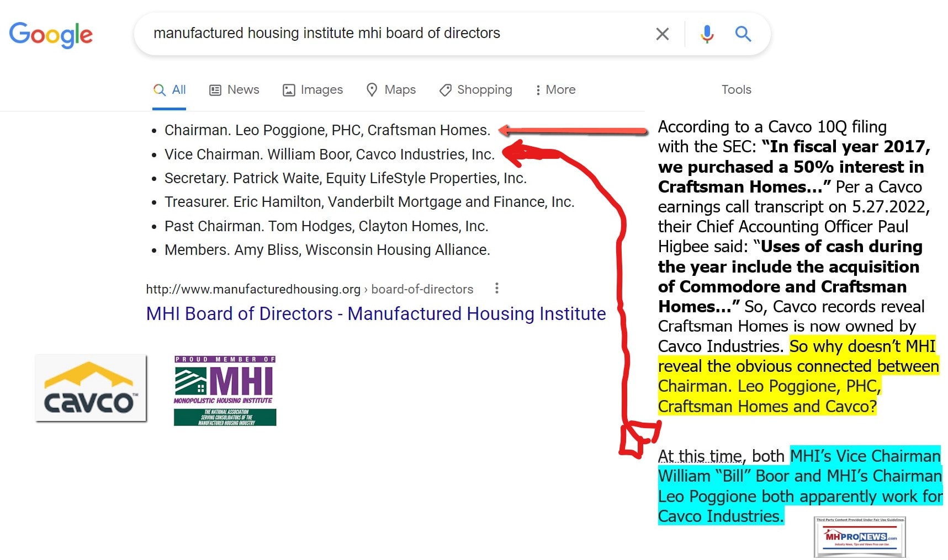The height and width of the screenshot is (560, 948).
Task: Switch to the Shopping tab
Action: tap(475, 90)
